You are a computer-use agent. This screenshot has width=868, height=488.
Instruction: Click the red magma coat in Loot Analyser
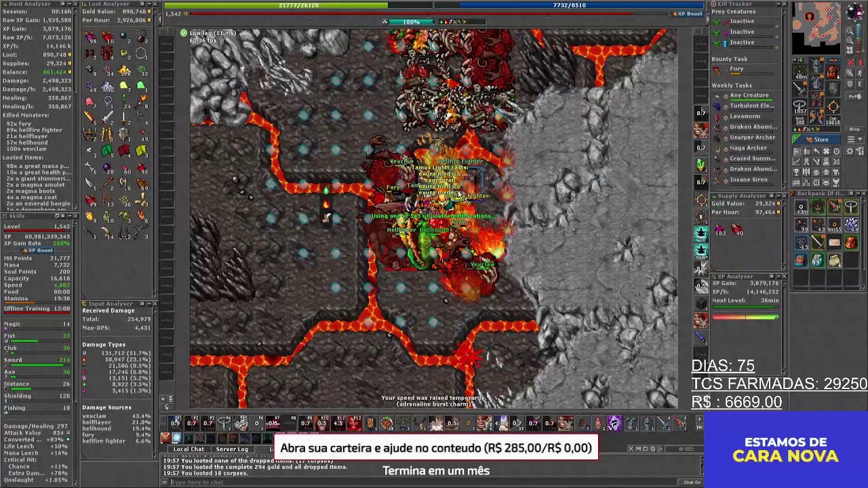click(x=108, y=53)
